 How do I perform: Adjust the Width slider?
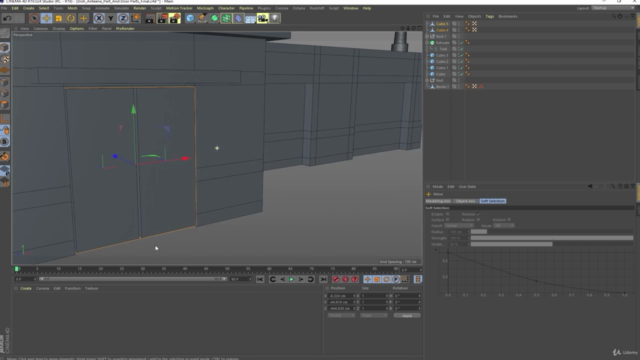click(x=552, y=244)
